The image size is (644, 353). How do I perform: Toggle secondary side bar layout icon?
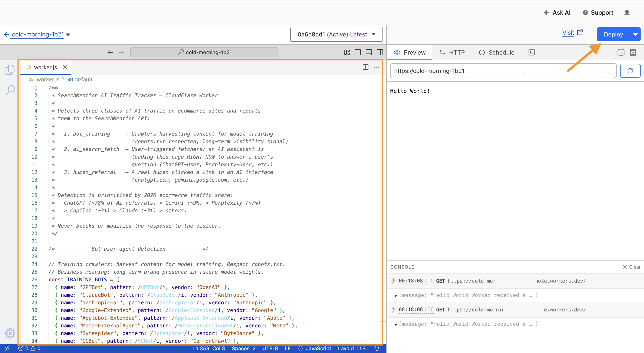380,52
